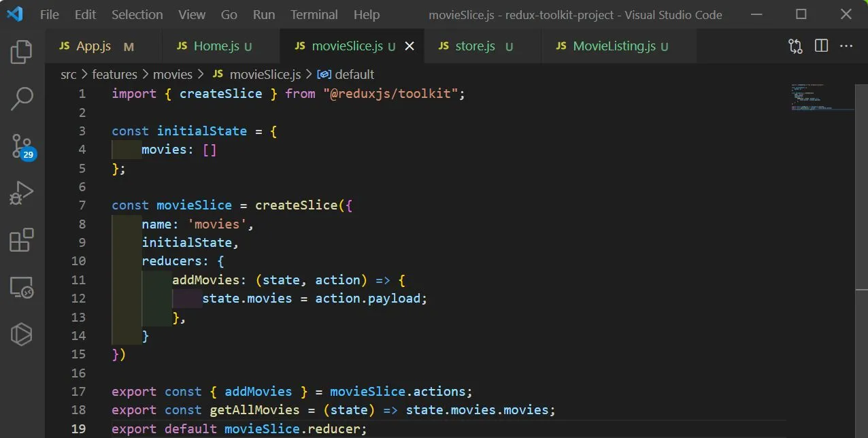868x438 pixels.
Task: Click the window title bar text
Action: [575, 14]
